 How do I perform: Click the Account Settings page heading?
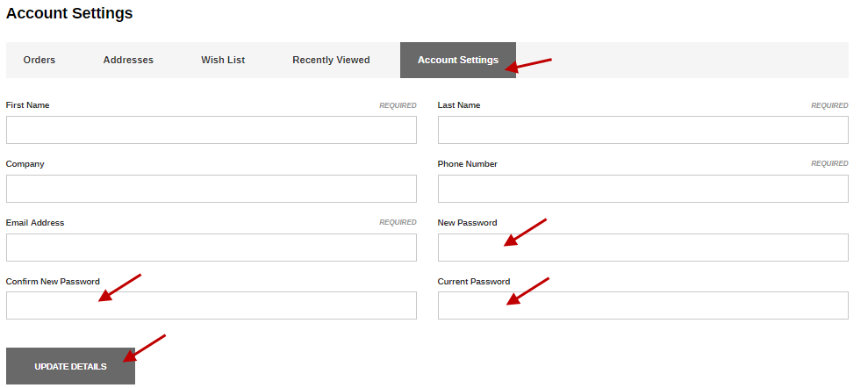click(x=69, y=13)
